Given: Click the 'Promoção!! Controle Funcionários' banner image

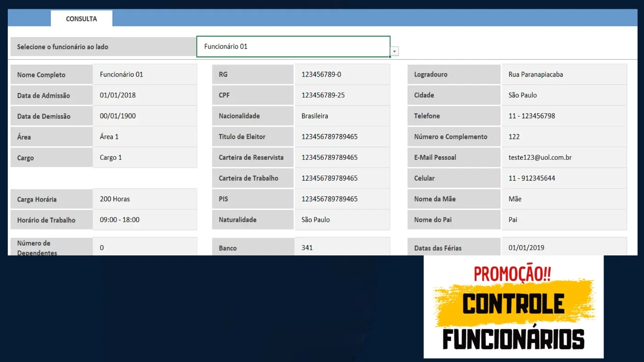Looking at the screenshot, I should [x=513, y=307].
